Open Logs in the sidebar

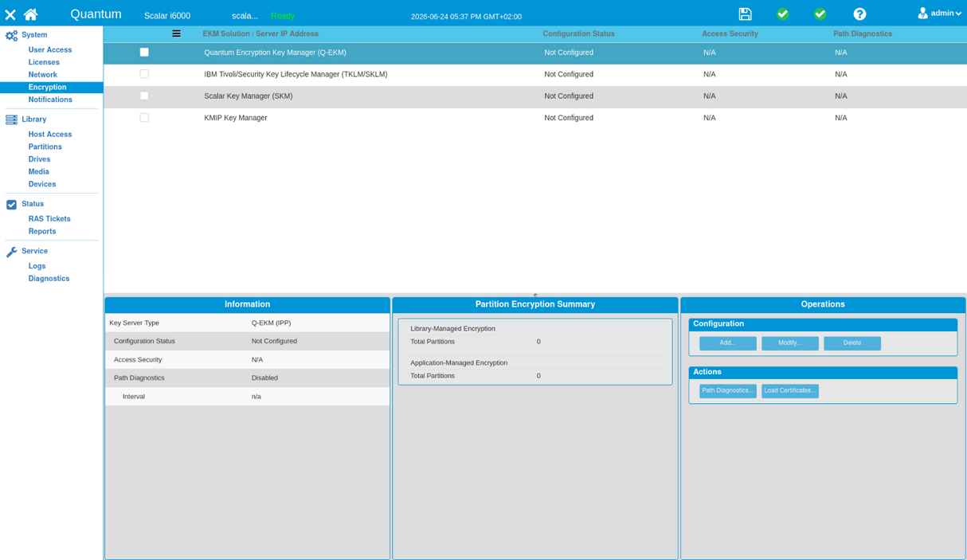click(x=37, y=266)
